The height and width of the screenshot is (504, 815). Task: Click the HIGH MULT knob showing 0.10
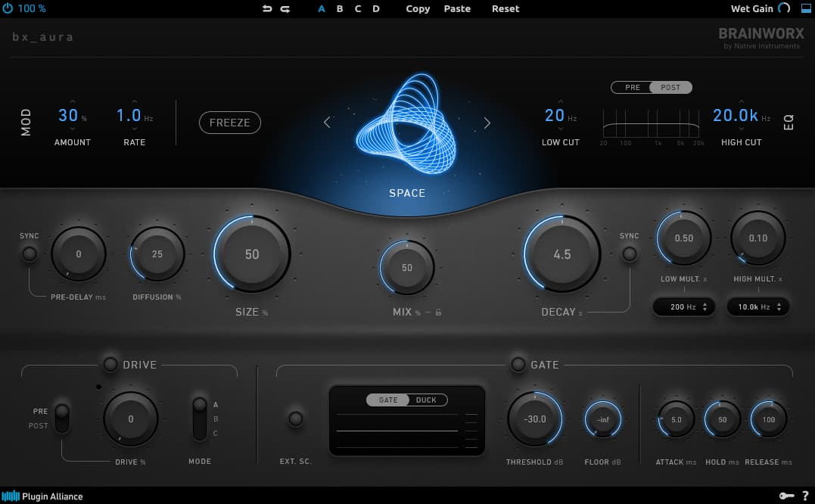point(757,238)
